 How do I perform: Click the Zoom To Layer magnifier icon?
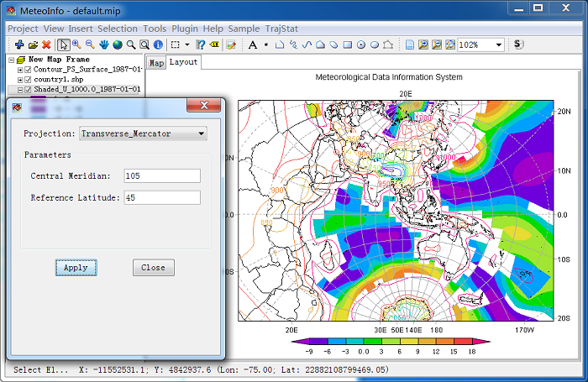131,45
